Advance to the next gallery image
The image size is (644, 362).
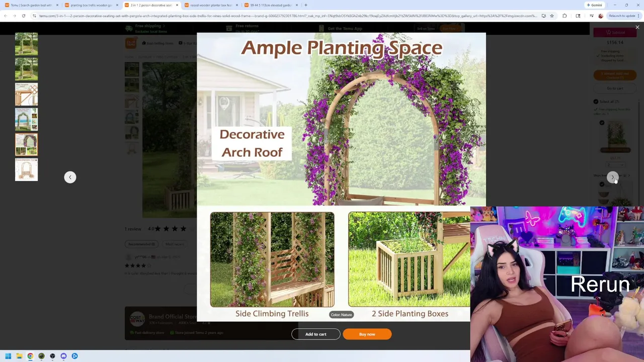[612, 177]
